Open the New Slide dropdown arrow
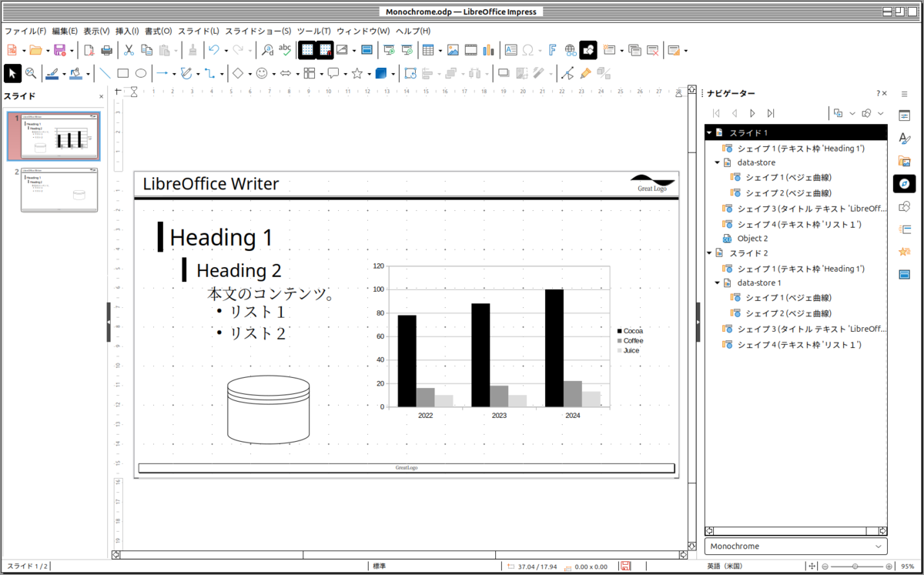Viewport: 924px width, 575px height. [x=621, y=51]
